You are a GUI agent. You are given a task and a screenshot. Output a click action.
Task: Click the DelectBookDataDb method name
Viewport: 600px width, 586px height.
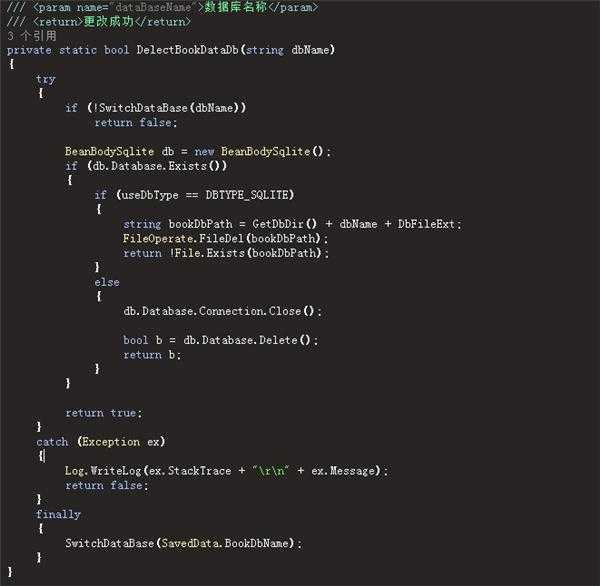188,50
